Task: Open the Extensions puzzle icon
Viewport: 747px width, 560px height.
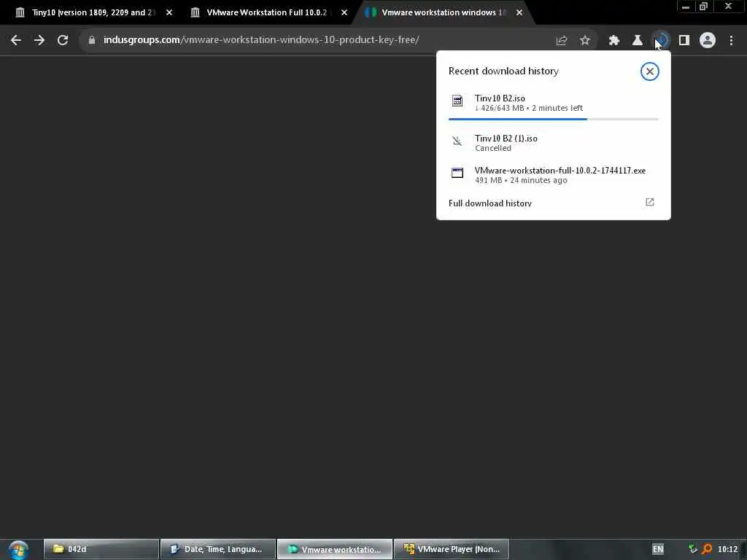Action: click(x=614, y=41)
